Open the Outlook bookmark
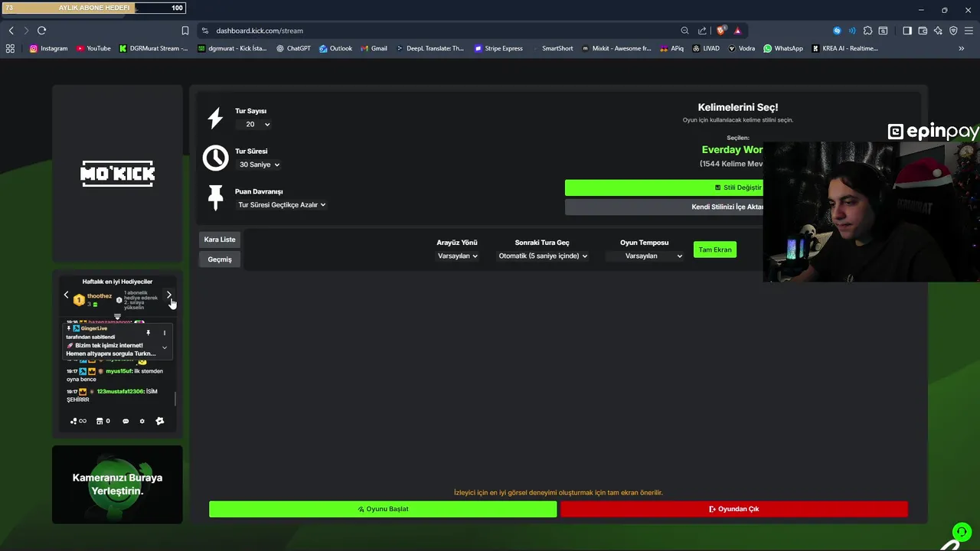This screenshot has width=980, height=551. click(336, 48)
